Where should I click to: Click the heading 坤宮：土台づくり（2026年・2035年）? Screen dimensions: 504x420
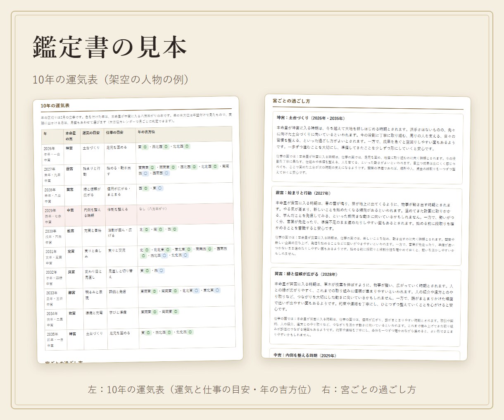click(x=311, y=118)
